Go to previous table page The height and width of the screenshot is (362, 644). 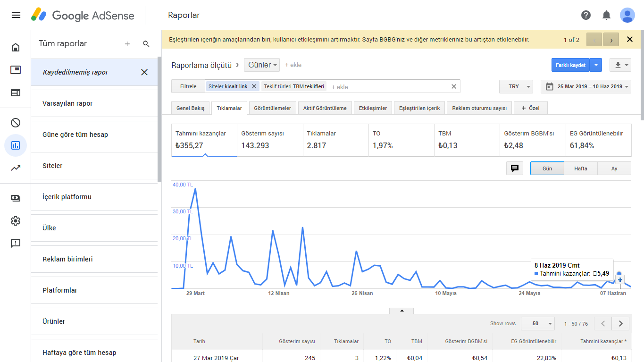point(603,323)
